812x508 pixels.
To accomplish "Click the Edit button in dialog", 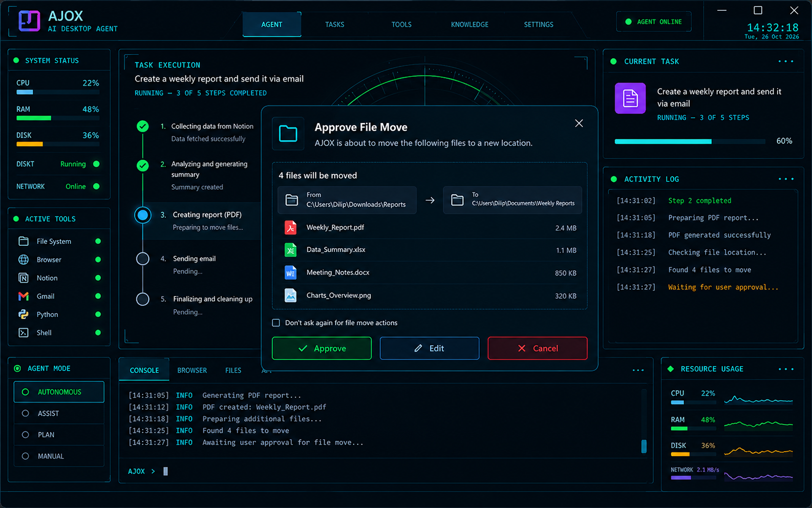I will pos(430,348).
